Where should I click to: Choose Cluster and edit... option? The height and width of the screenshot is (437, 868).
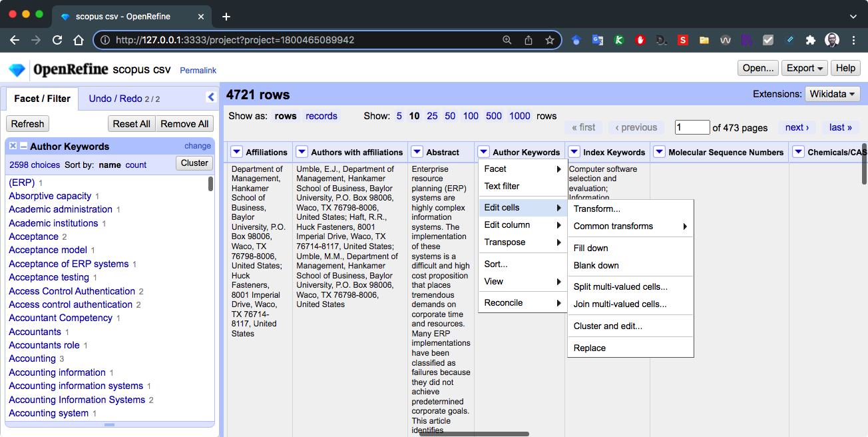click(630, 326)
